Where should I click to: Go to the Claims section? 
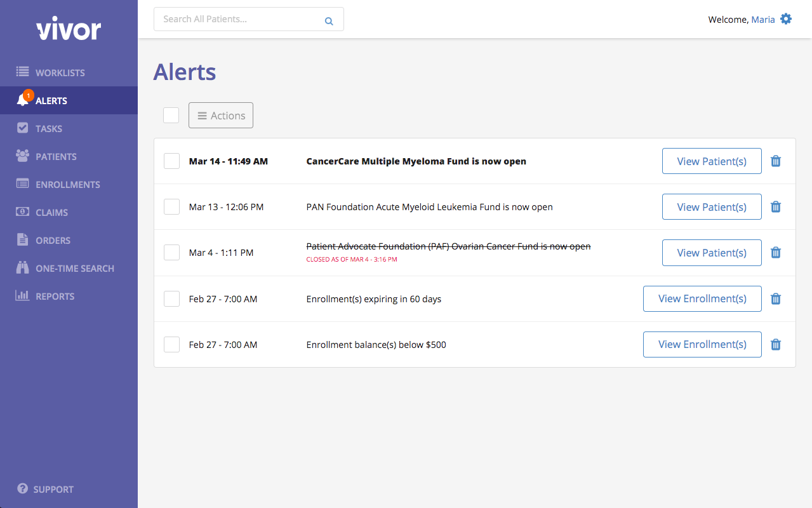click(69, 212)
